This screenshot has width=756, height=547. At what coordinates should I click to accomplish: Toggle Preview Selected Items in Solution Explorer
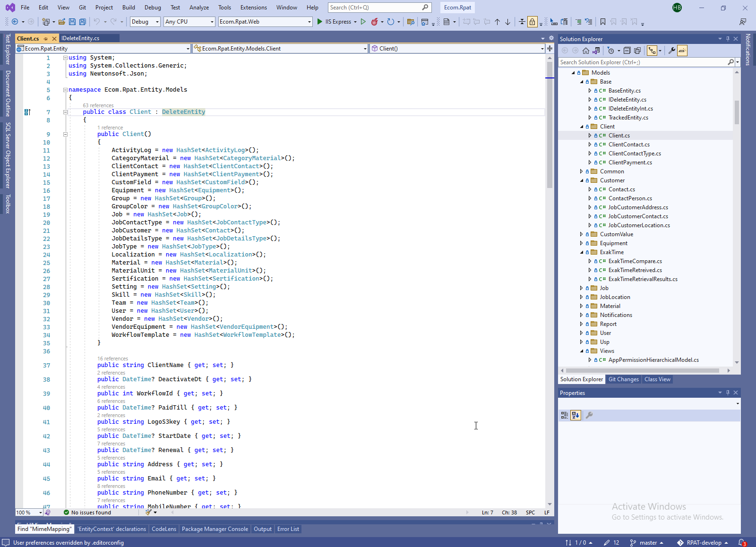click(x=682, y=51)
